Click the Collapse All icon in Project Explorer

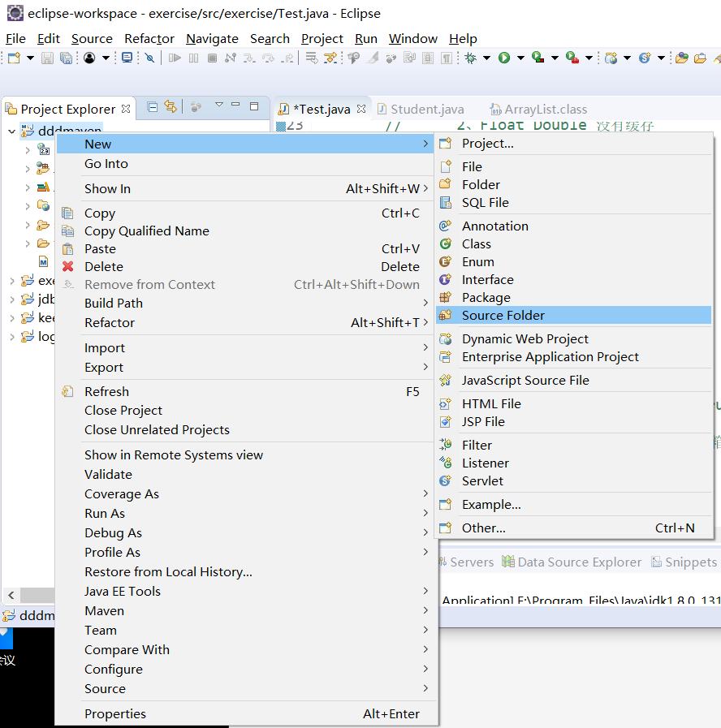pyautogui.click(x=152, y=107)
